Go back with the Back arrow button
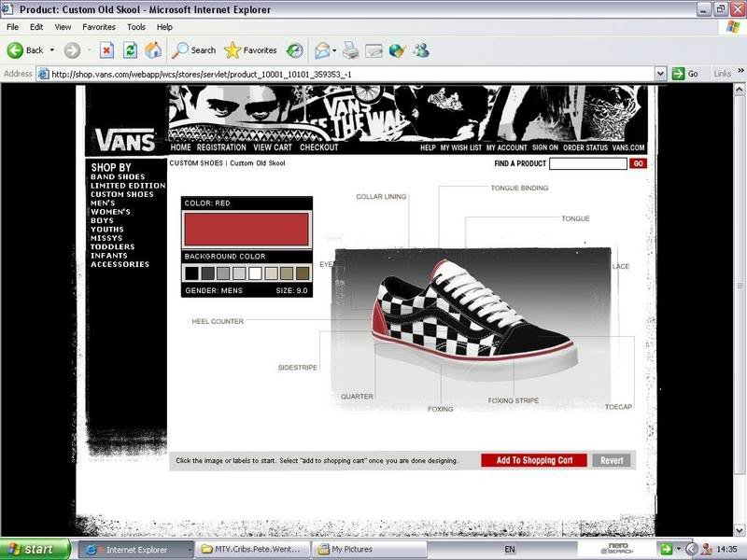 pos(25,50)
